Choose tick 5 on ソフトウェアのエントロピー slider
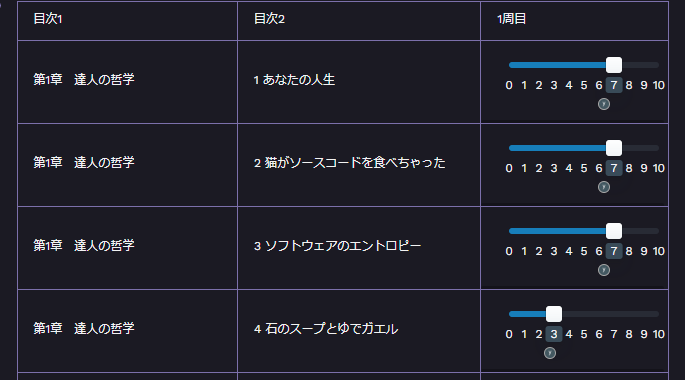This screenshot has height=380, width=685. click(x=584, y=251)
